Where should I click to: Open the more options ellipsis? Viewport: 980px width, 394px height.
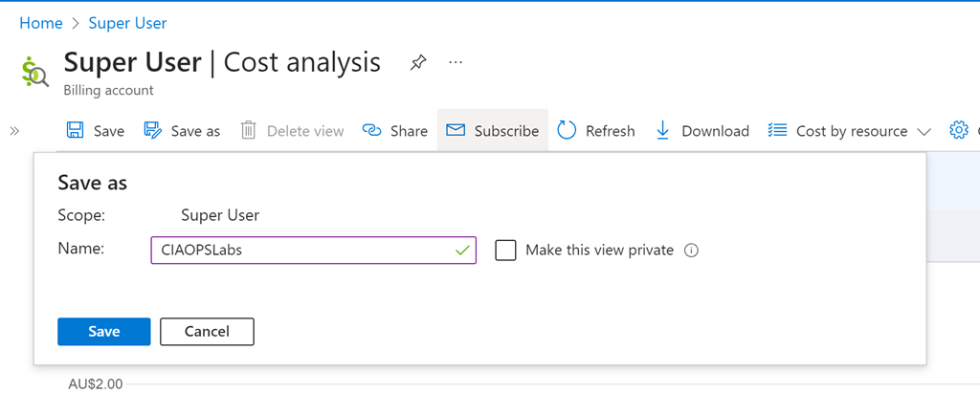click(456, 63)
